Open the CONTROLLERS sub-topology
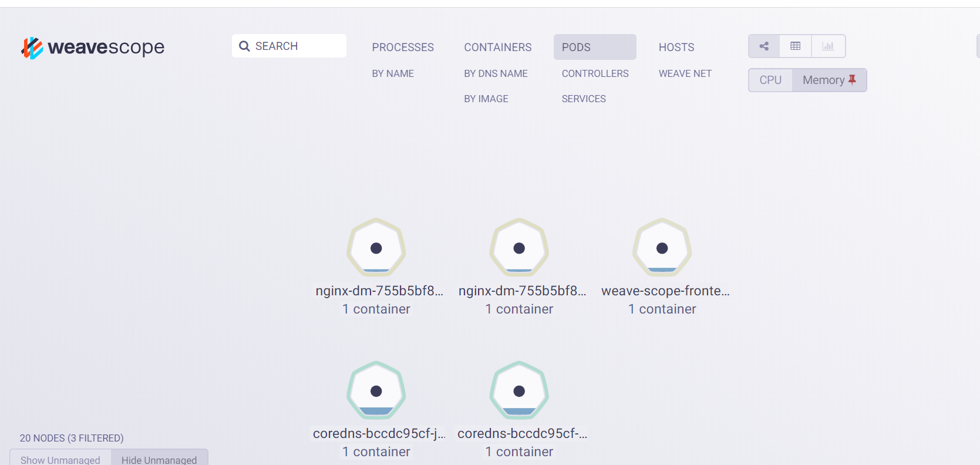 pos(595,73)
